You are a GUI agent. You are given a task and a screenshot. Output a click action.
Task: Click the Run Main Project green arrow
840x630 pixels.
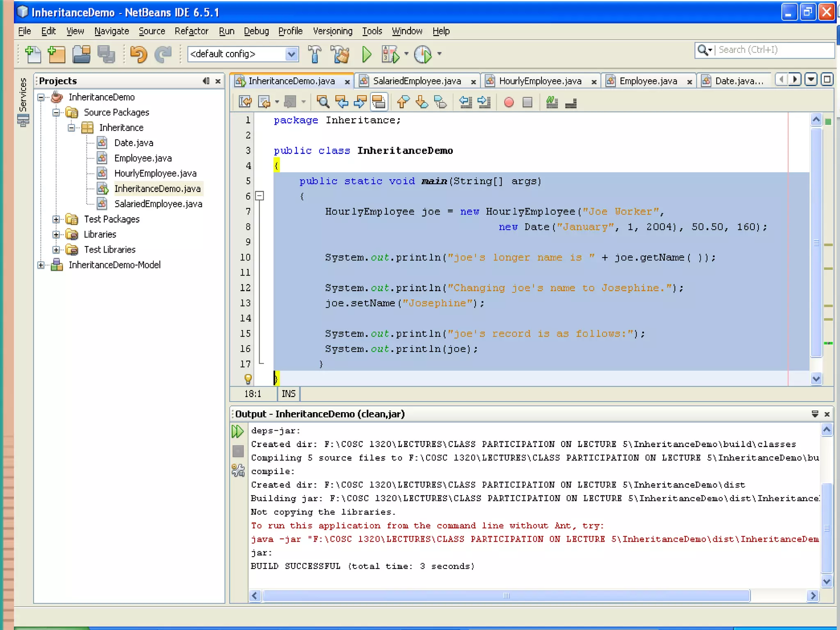pyautogui.click(x=367, y=54)
